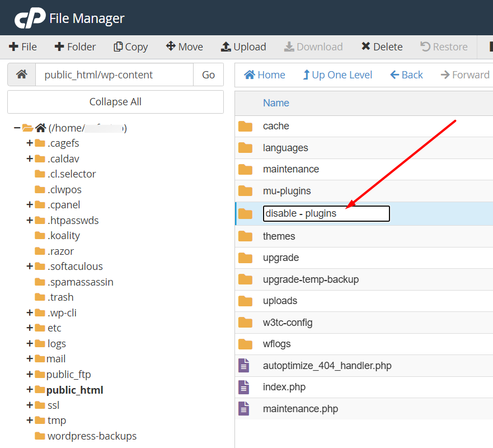Viewport: 493px width, 448px height.
Task: Navigate to Home in file pane
Action: tap(265, 75)
